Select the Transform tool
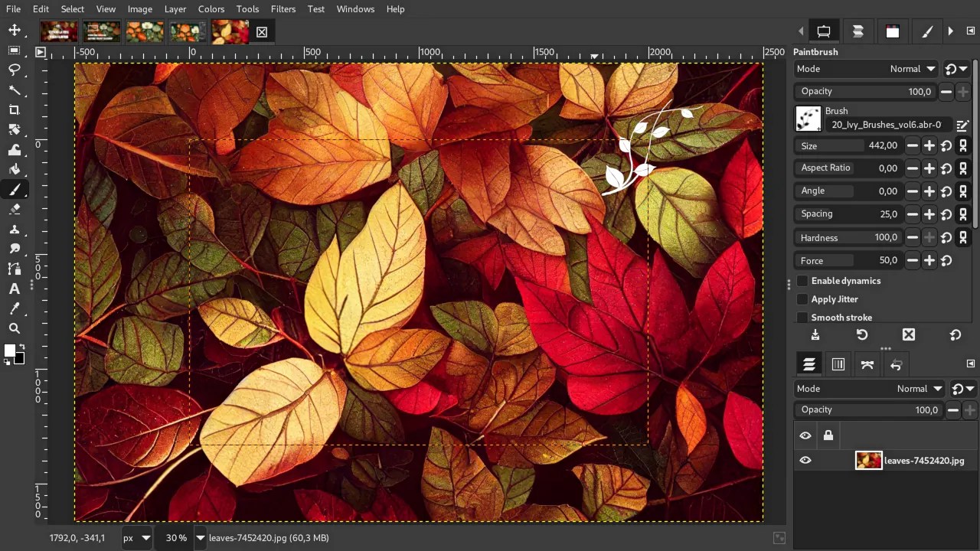The height and width of the screenshot is (551, 980). coord(15,130)
